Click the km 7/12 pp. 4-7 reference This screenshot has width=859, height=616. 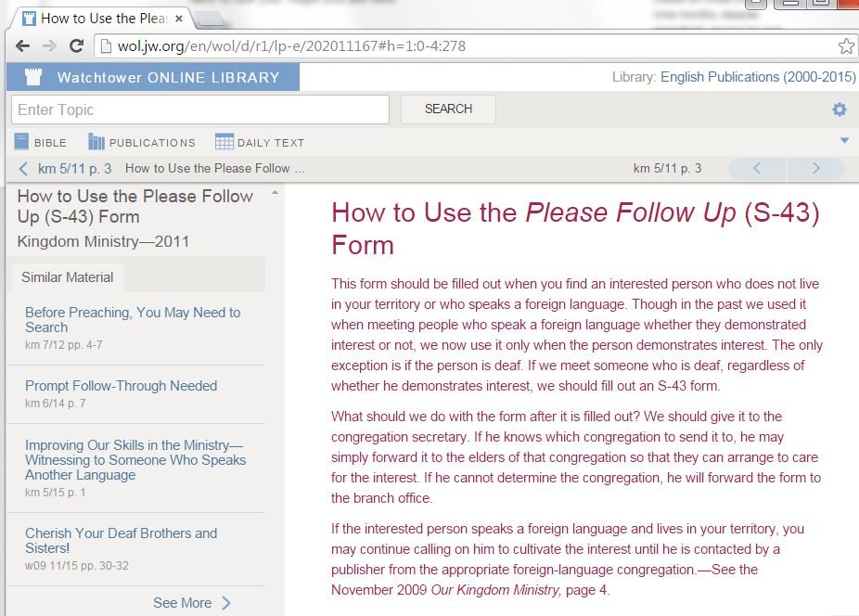64,345
